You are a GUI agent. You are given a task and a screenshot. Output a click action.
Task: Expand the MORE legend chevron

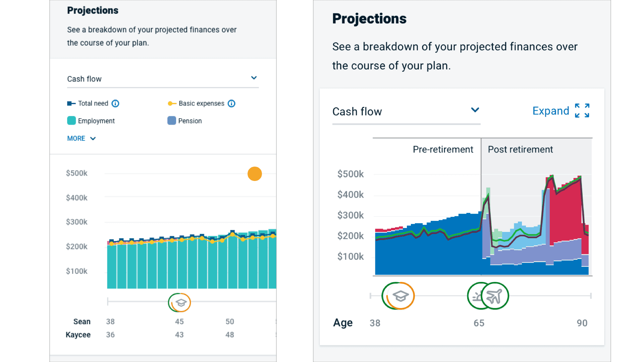pos(93,138)
